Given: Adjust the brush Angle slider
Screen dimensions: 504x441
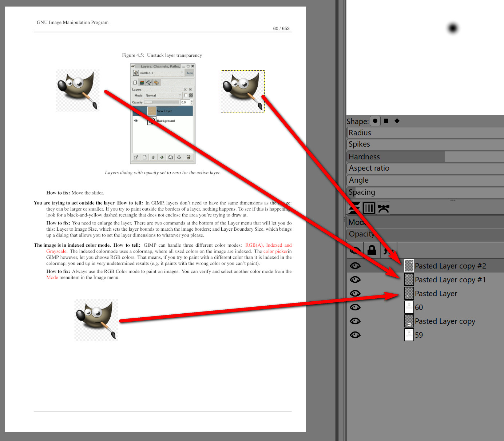Looking at the screenshot, I should coord(425,180).
